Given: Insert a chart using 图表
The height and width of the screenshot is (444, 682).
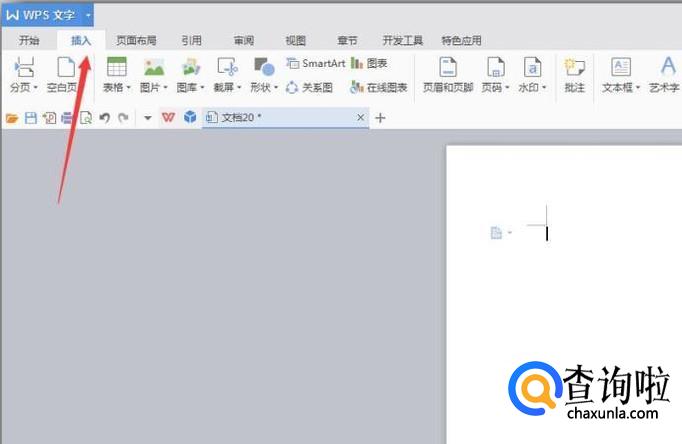Looking at the screenshot, I should click(369, 63).
